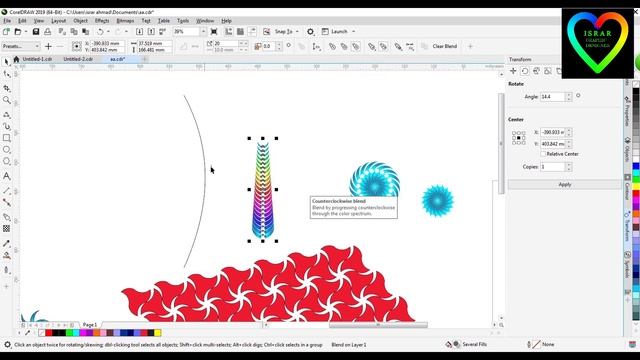This screenshot has height=360, width=640.
Task: Select the Color Eyedropper tool
Action: pos(7,243)
